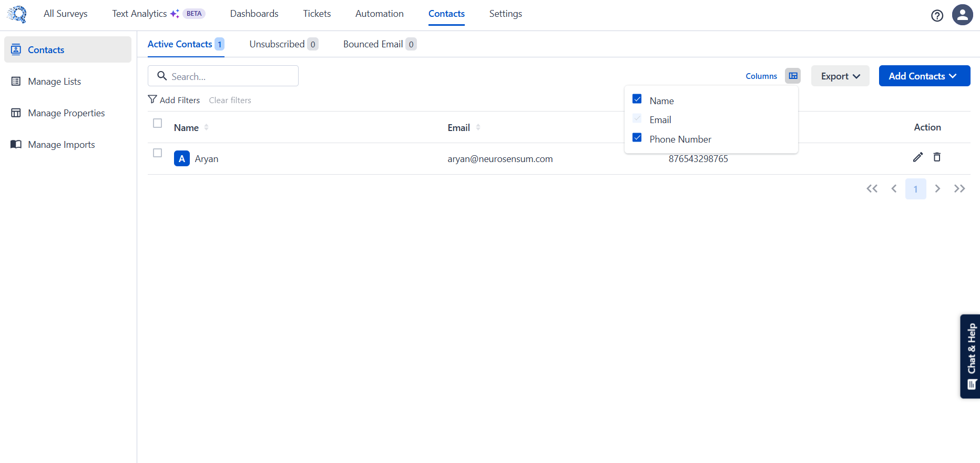Viewport: 980px width, 463px height.
Task: Click the edit pencil icon for Aryan
Action: pos(917,157)
